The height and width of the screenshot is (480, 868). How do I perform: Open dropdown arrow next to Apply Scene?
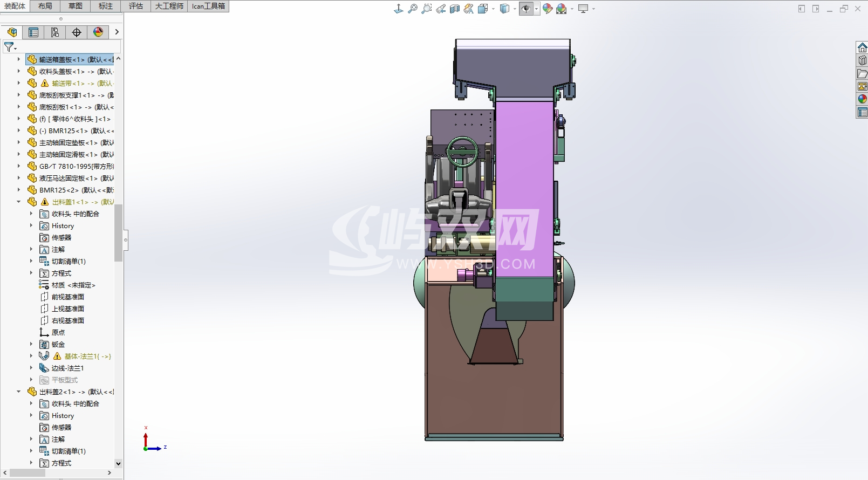[x=572, y=9]
